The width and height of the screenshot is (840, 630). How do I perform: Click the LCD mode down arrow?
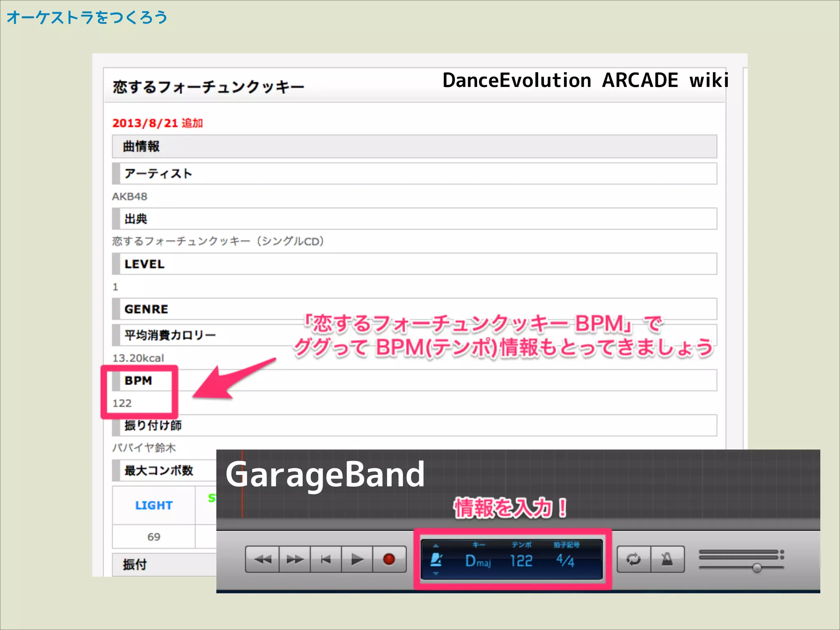(x=436, y=573)
